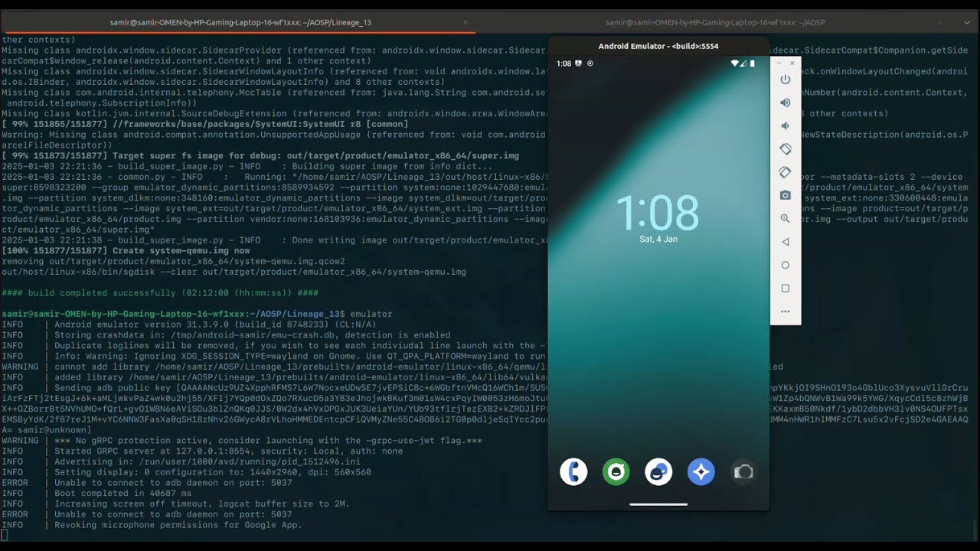
Task: Minimize the emulator side toolbar
Action: point(779,64)
